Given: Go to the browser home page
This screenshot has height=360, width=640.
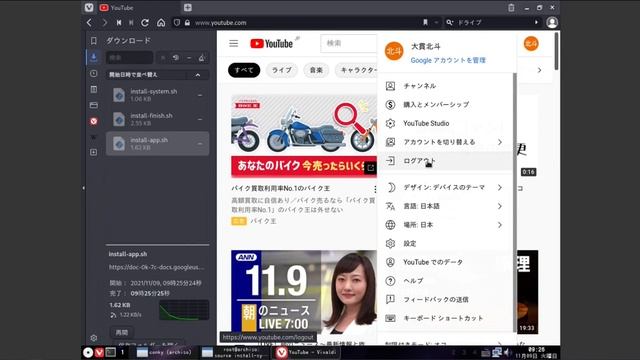Looking at the screenshot, I should point(161,22).
